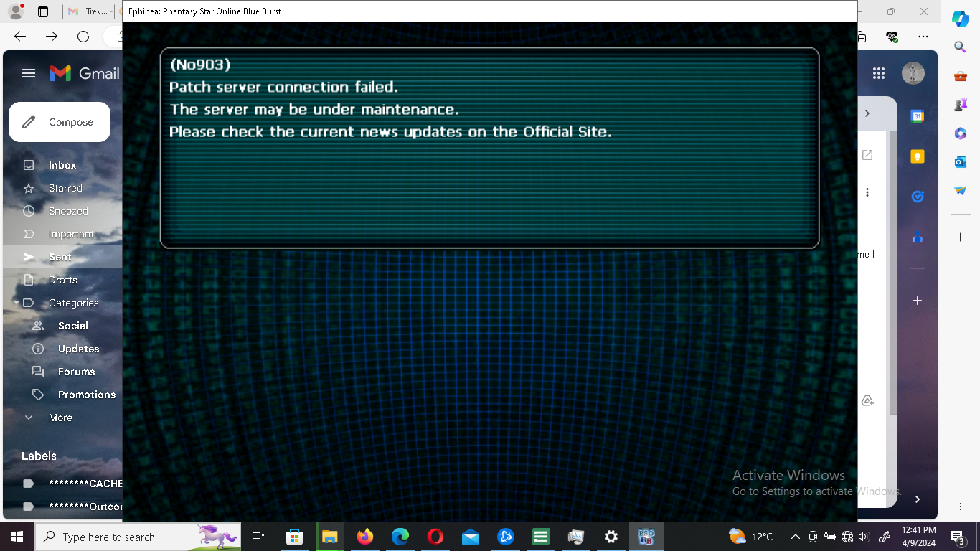Launch Firefox from taskbar

click(x=364, y=537)
